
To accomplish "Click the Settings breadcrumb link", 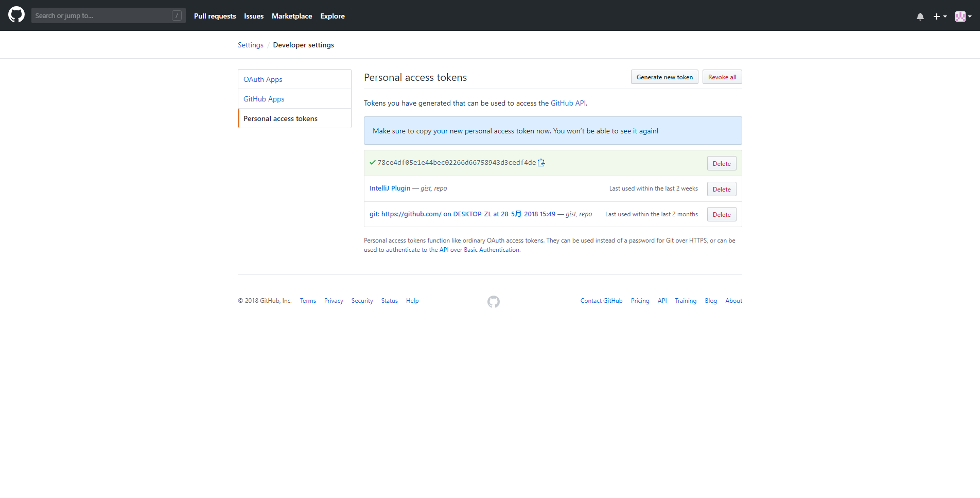I will [251, 45].
